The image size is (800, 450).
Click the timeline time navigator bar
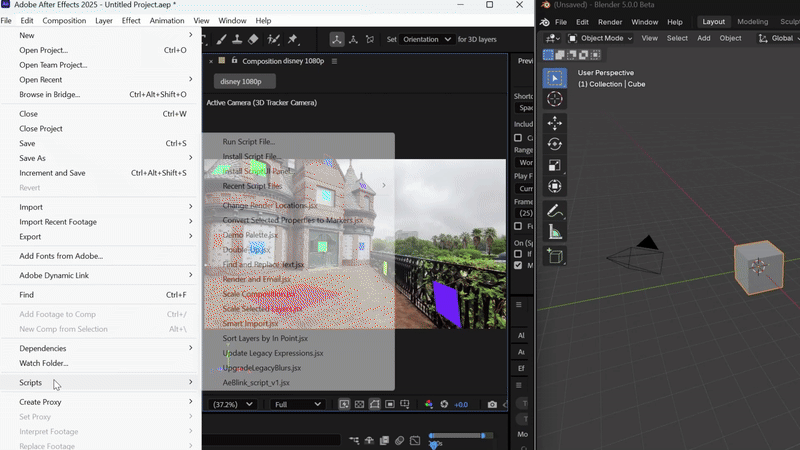457,435
